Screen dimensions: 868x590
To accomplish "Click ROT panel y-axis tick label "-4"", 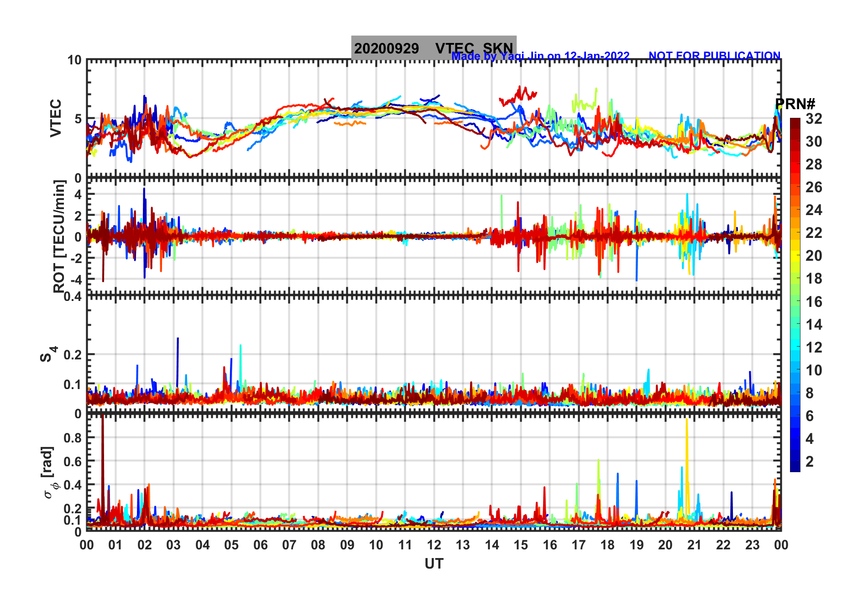I will 76,279.
